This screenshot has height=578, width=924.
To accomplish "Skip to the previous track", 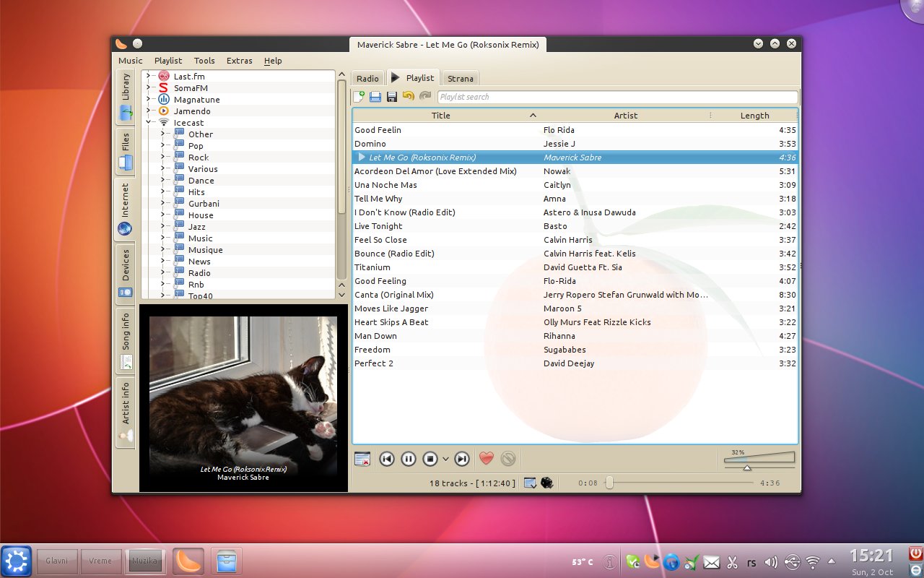I will point(387,459).
